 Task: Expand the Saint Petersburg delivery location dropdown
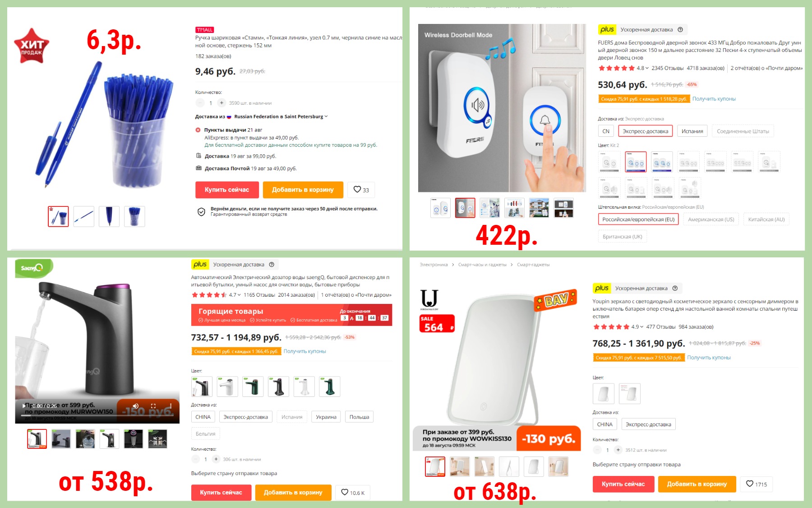pyautogui.click(x=281, y=117)
